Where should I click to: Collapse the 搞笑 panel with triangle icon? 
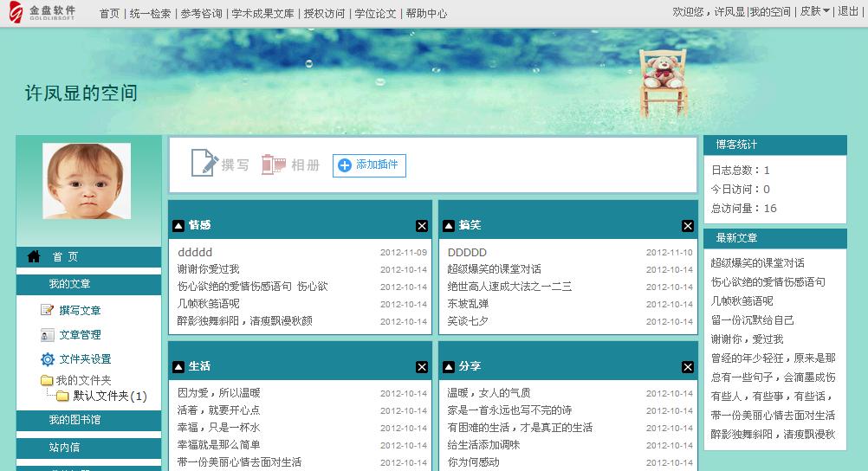click(x=449, y=226)
